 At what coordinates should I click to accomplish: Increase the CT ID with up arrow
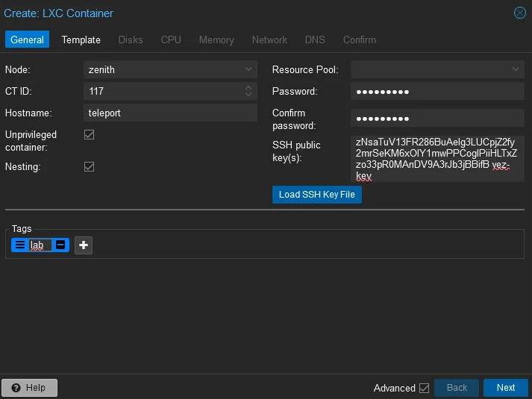[x=249, y=88]
